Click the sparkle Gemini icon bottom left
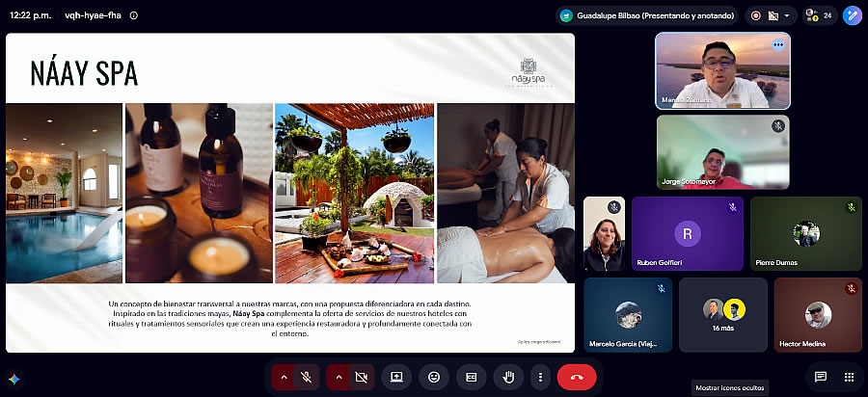Viewport: 868px width, 397px height. click(x=14, y=380)
